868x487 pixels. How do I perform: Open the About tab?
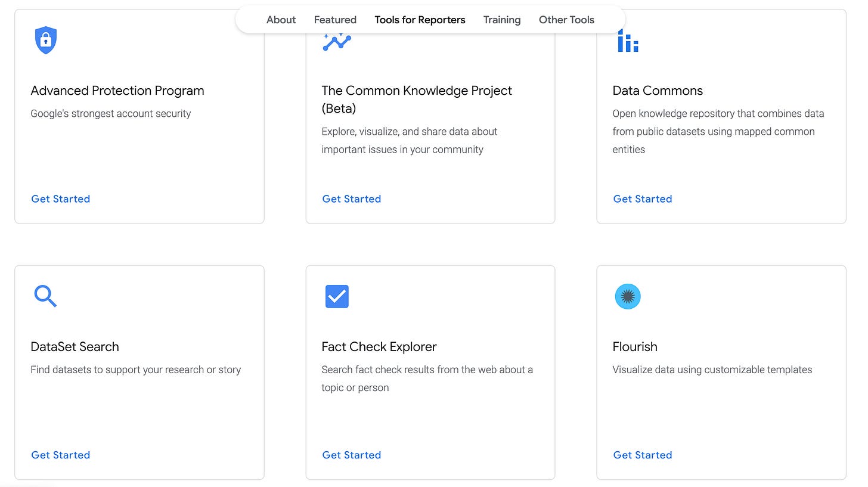(281, 20)
